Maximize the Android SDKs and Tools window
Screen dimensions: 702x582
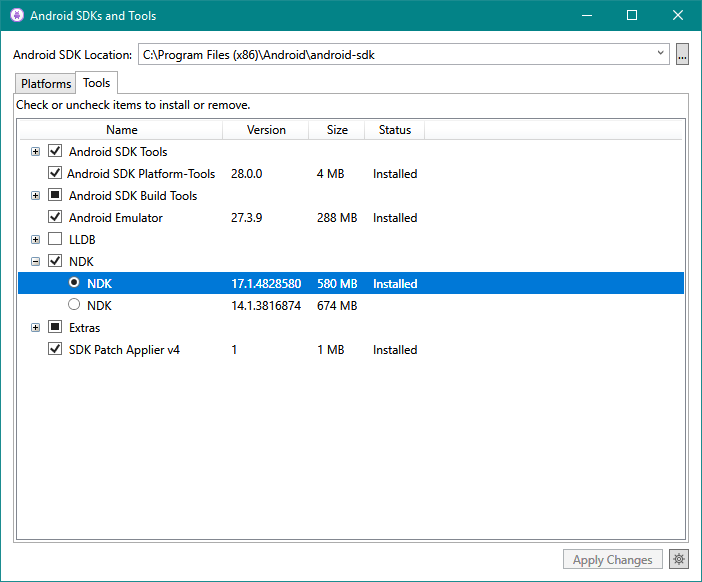tap(632, 15)
